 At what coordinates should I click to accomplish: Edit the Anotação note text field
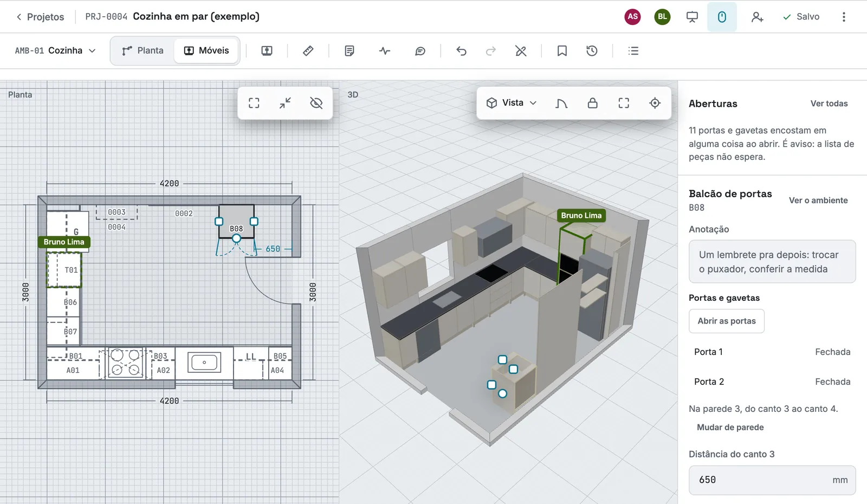pos(772,262)
